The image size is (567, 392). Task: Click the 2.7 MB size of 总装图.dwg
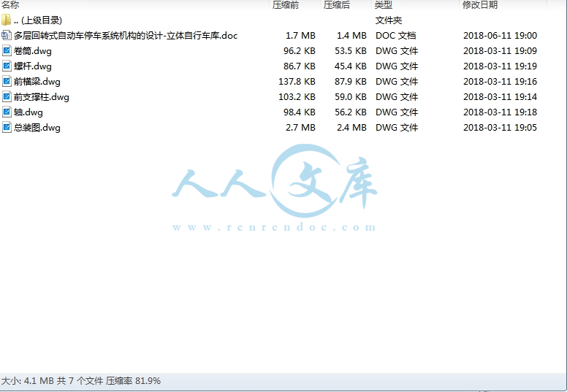click(x=300, y=128)
